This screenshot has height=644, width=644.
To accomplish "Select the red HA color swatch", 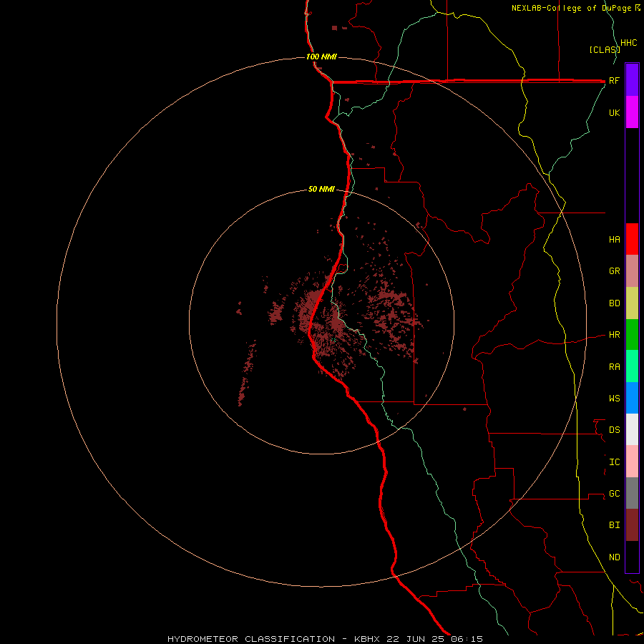I will coord(632,239).
